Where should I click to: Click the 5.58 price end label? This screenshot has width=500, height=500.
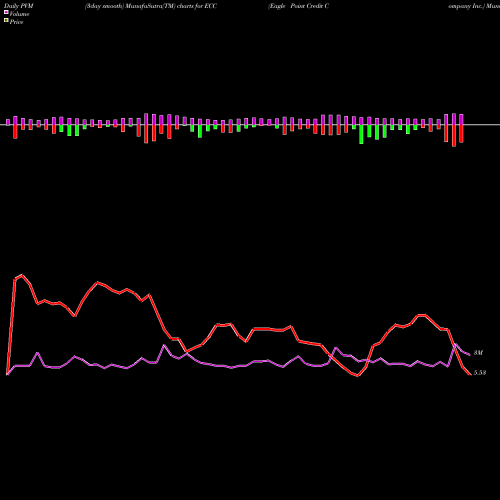(x=480, y=373)
